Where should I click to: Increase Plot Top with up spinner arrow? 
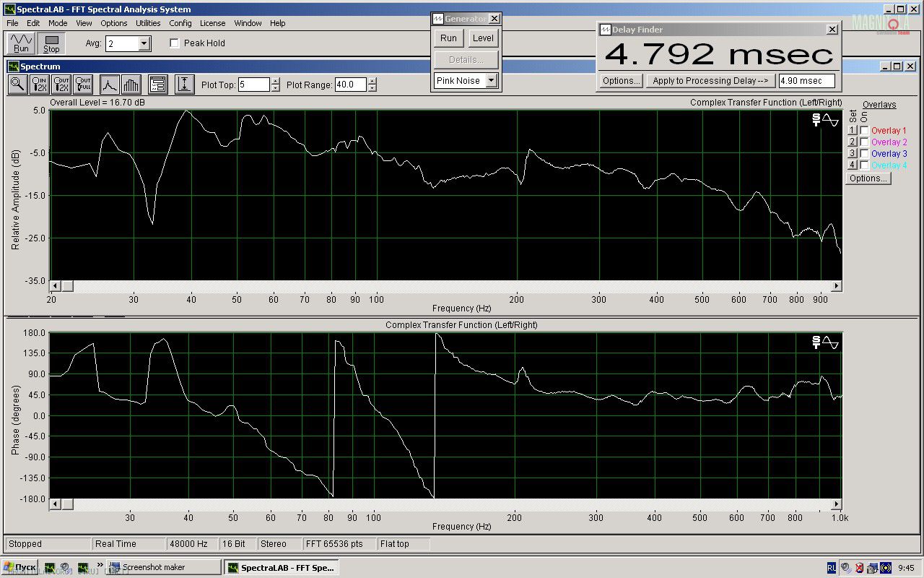point(275,82)
